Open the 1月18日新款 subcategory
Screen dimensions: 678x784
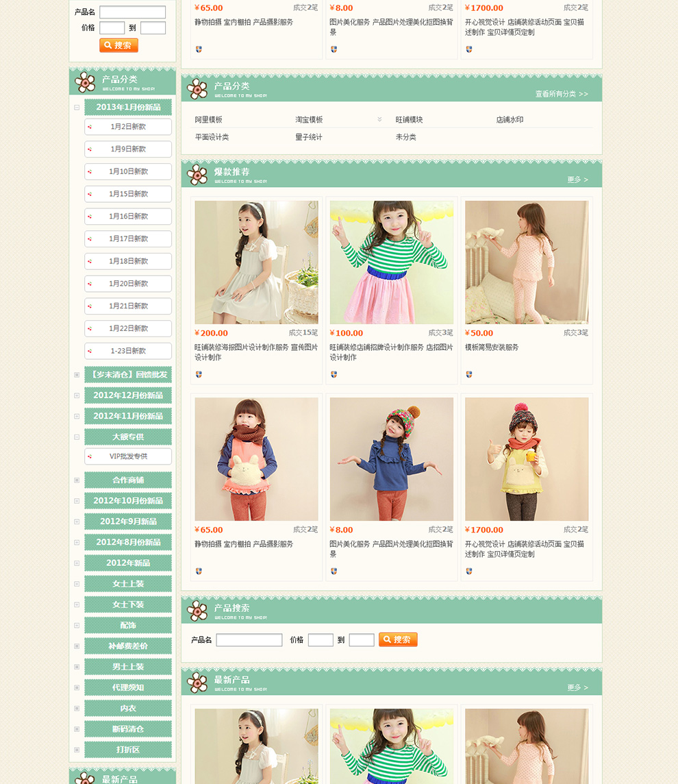[128, 262]
